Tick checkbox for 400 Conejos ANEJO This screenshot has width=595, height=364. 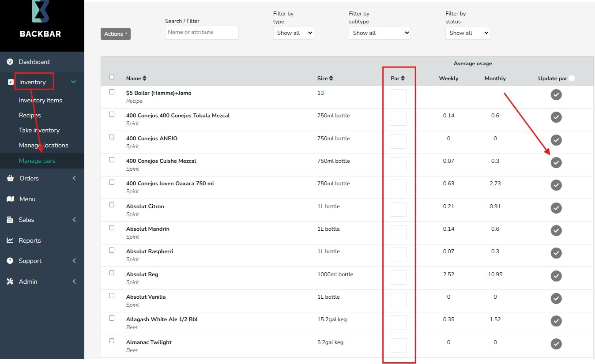[112, 137]
